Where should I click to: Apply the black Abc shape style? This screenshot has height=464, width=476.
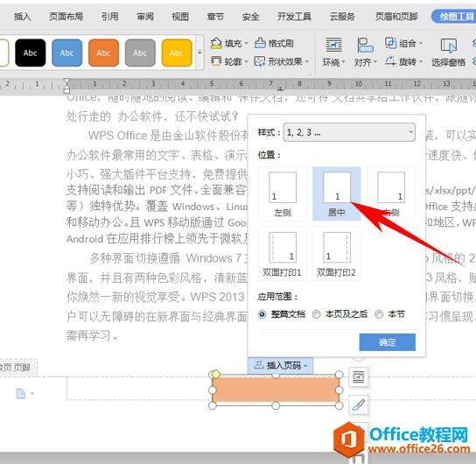coord(31,53)
